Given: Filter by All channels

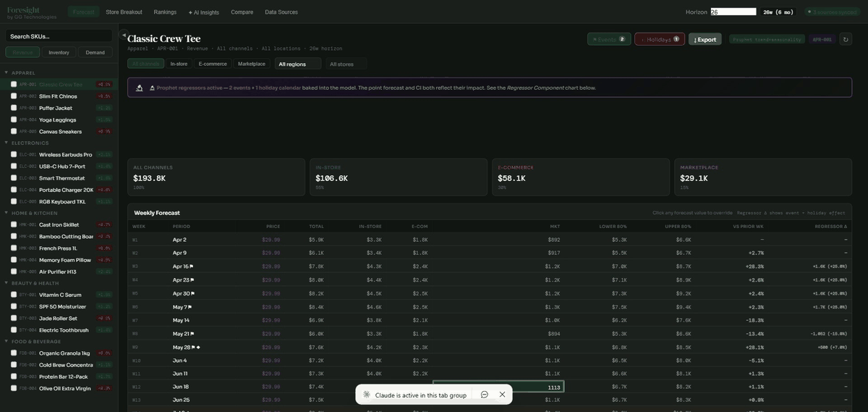Looking at the screenshot, I should [145, 64].
